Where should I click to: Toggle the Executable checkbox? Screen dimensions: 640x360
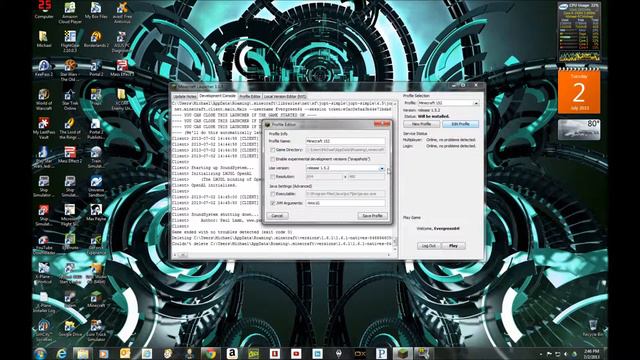pyautogui.click(x=273, y=194)
